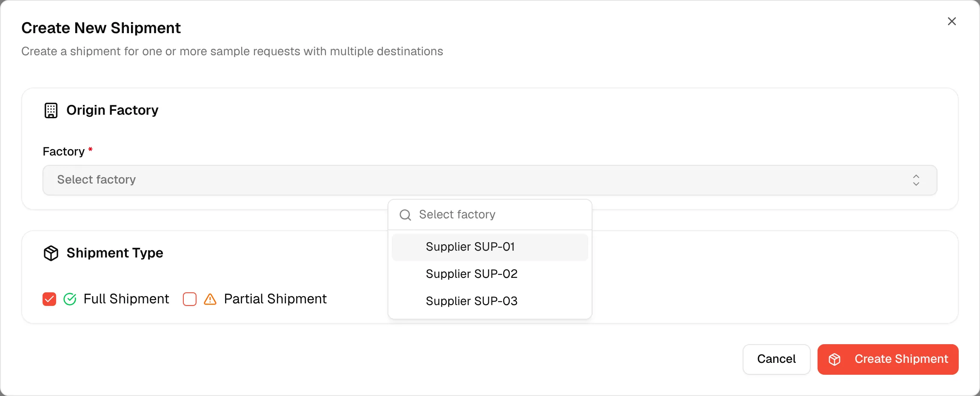Image resolution: width=980 pixels, height=396 pixels.
Task: Click the chevrons arrow of the factory selector
Action: [916, 180]
